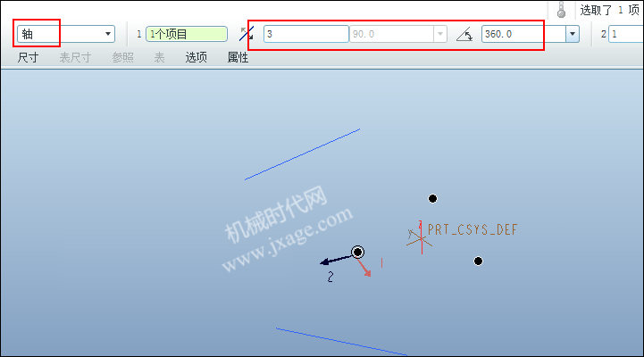Screen dimensions: 644x357
Task: Click the 360.0 angle input field
Action: 523,34
